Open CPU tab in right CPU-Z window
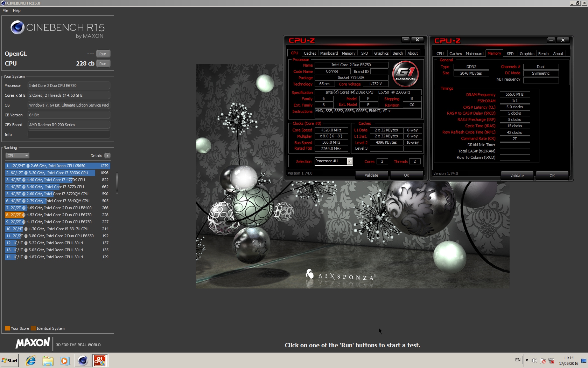The width and height of the screenshot is (588, 368). click(x=440, y=54)
